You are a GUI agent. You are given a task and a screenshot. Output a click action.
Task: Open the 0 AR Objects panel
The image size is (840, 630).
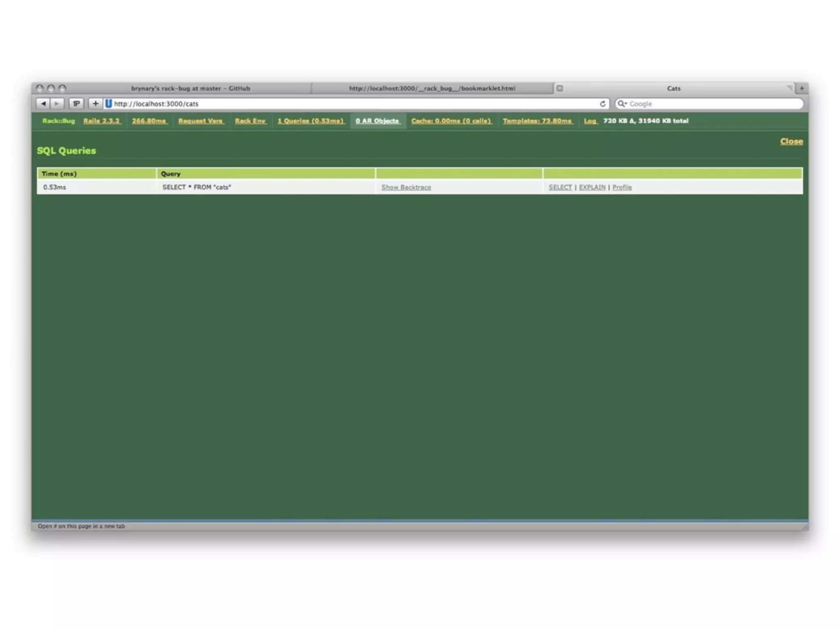[x=378, y=121]
